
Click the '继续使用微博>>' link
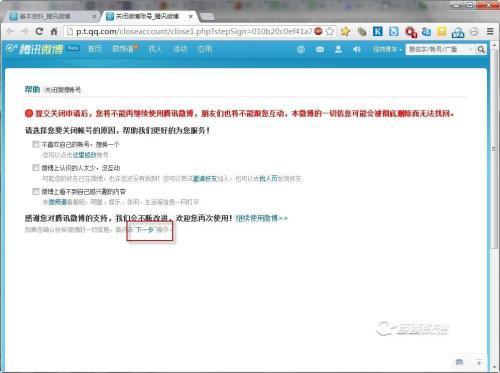[262, 218]
